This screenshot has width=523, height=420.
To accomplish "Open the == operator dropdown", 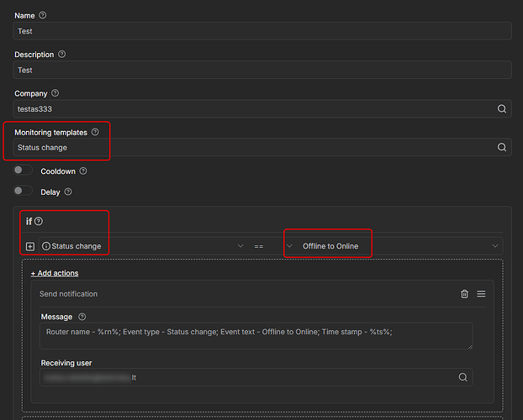I will (x=272, y=246).
